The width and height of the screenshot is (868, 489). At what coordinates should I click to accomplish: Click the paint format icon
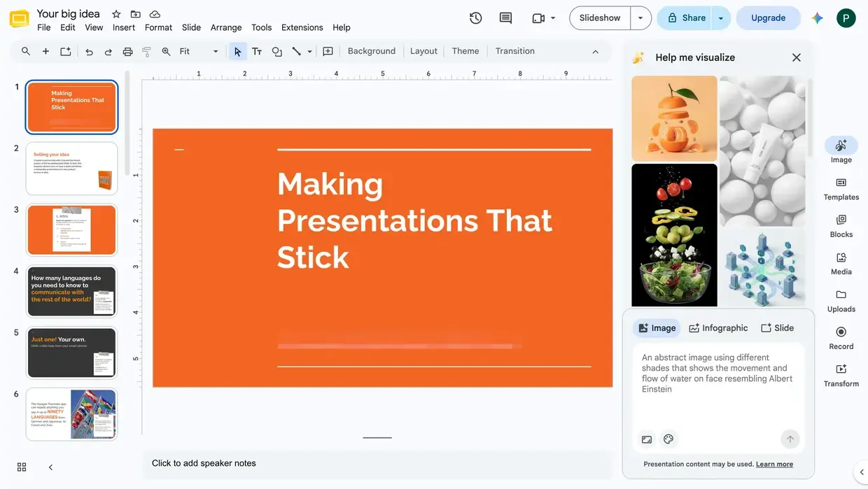coord(146,51)
